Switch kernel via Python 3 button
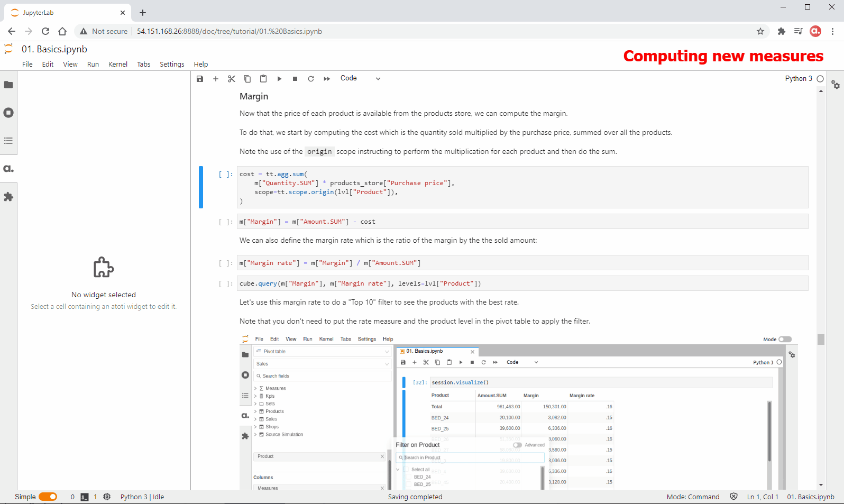The height and width of the screenshot is (504, 844). tap(799, 78)
